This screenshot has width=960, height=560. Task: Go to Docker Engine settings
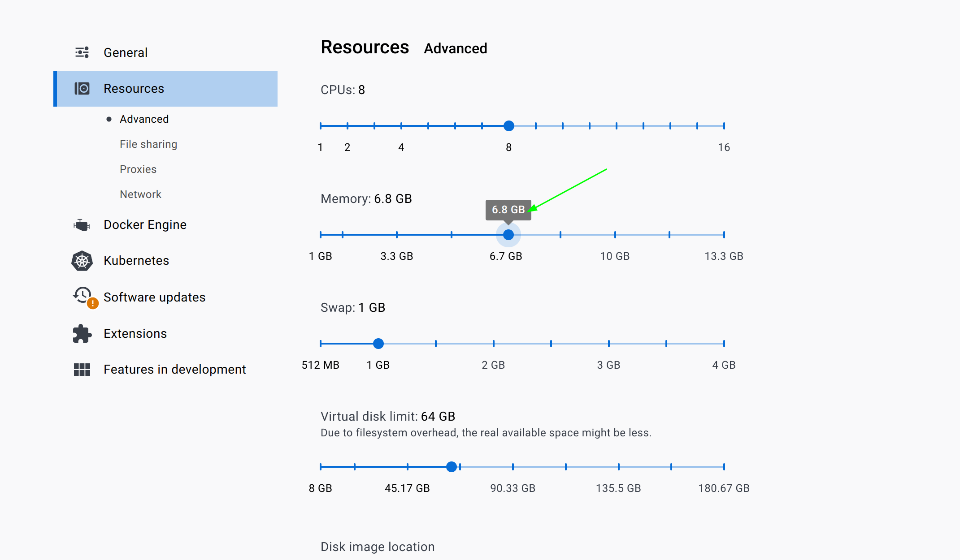pos(145,224)
